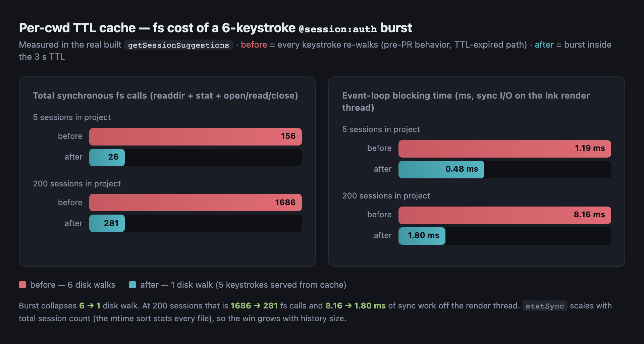Click the red 'before' legend swatch
This screenshot has width=644, height=344.
[x=22, y=285]
